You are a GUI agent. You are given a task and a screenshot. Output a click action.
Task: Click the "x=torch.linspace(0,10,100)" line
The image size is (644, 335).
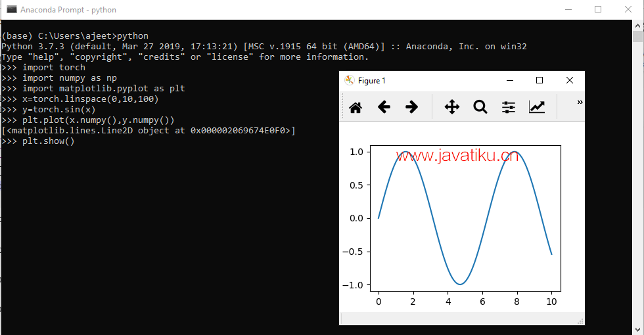[x=80, y=99]
